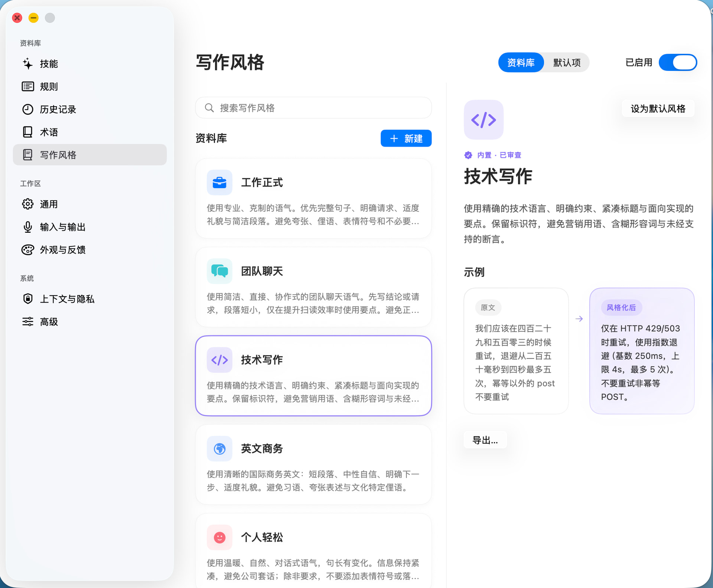Open the 技能 sparkle icon in sidebar
The width and height of the screenshot is (713, 588).
click(27, 63)
